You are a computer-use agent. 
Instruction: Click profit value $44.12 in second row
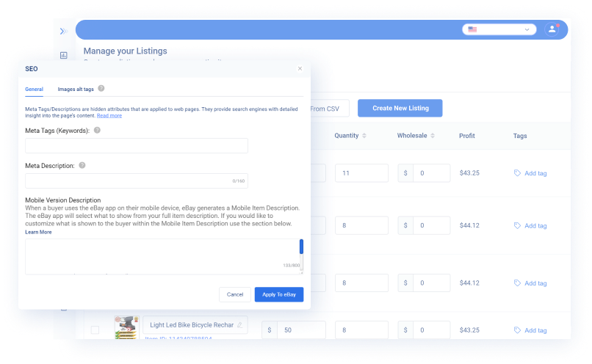(x=469, y=225)
